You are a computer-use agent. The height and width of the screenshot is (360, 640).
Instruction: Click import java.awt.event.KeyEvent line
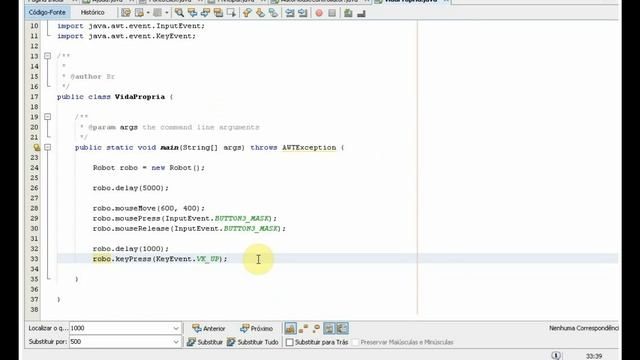pos(127,36)
